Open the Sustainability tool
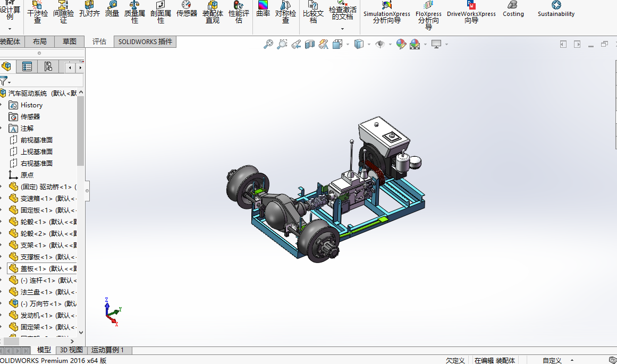The image size is (617, 364). (556, 10)
